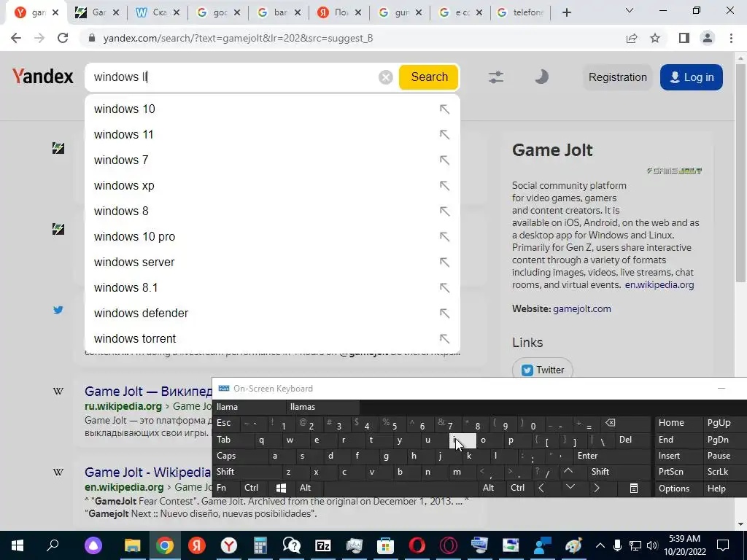Viewport: 747px width, 560px height.
Task: Switch to the 'telefon' Google tab
Action: tap(520, 13)
